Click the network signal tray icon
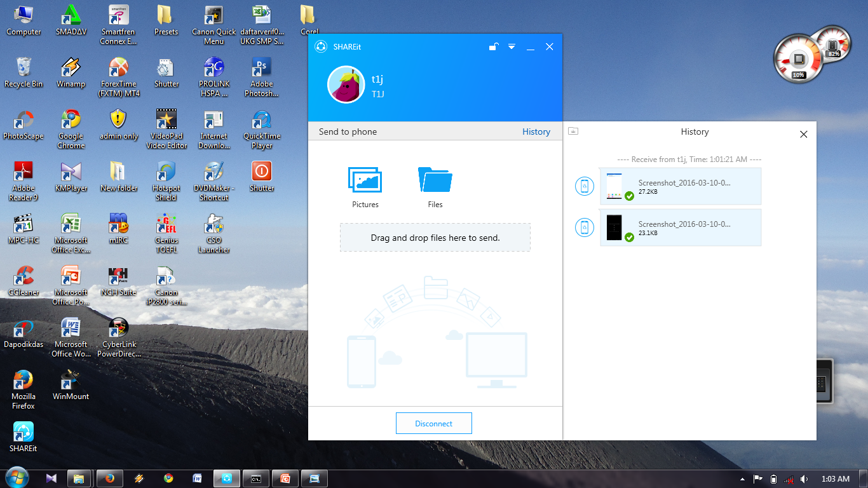The image size is (868, 488). point(789,479)
